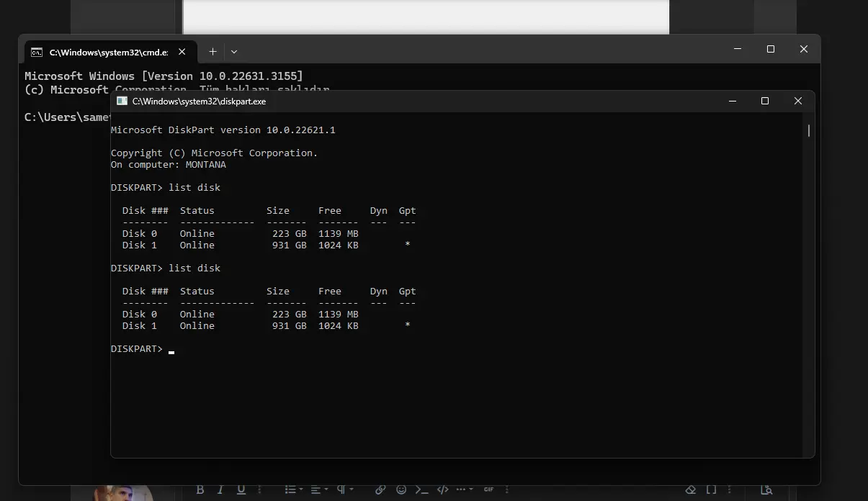Close the cmd.exe tab in Terminal
Screen dimensions: 868x501
point(182,52)
